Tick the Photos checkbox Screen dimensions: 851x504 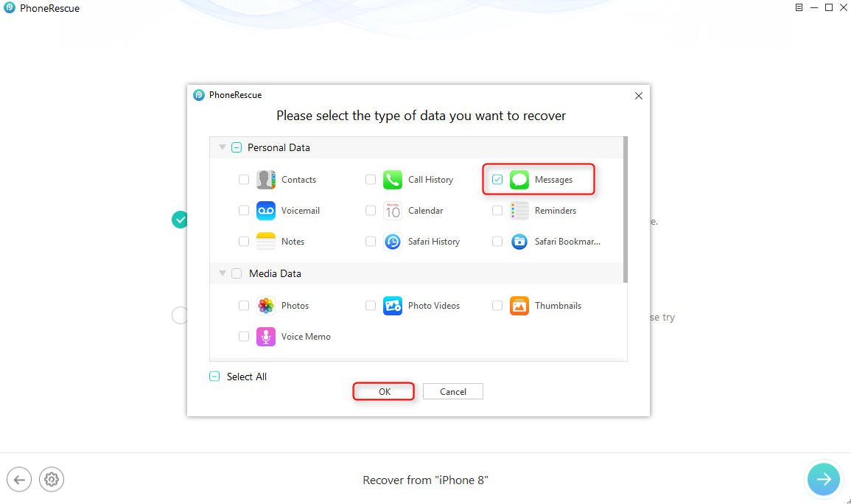(244, 306)
